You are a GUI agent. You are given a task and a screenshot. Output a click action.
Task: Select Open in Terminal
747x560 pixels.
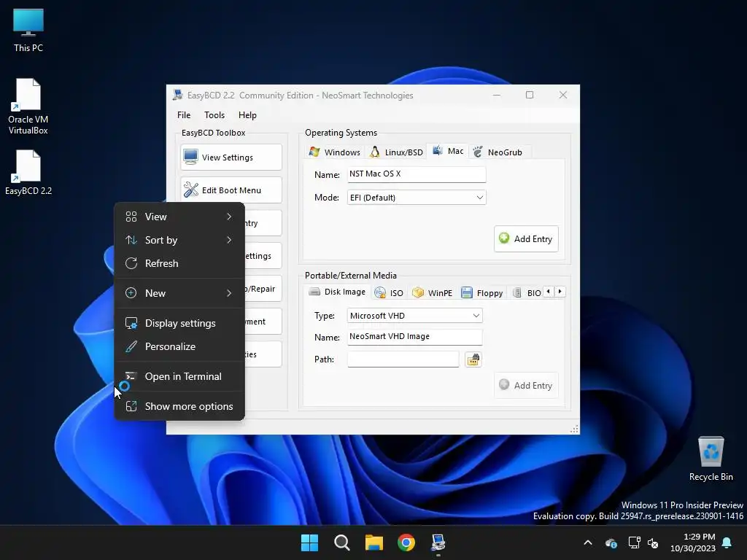[179, 376]
